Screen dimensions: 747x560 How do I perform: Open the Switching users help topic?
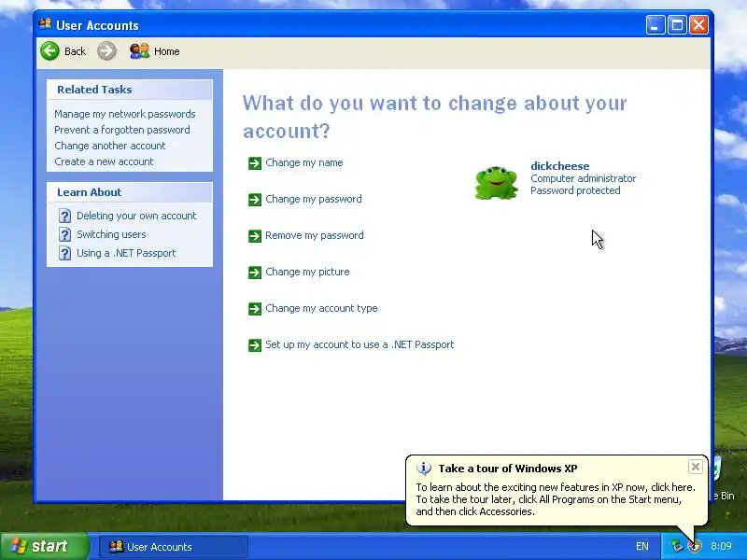click(111, 234)
